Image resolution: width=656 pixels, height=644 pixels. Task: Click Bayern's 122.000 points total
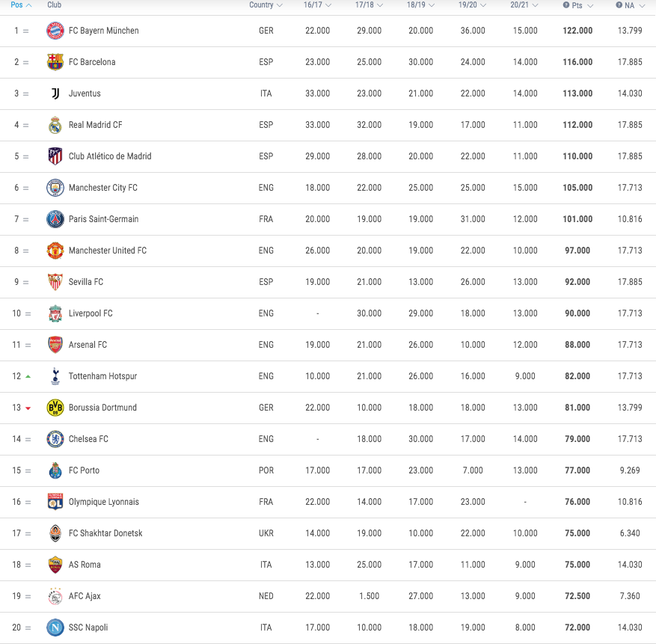coord(577,31)
